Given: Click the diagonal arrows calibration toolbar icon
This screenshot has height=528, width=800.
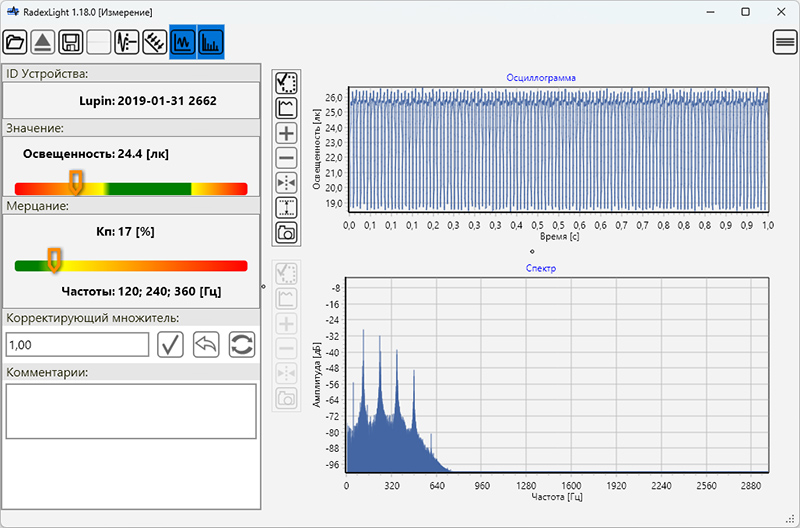Looking at the screenshot, I should 155,42.
